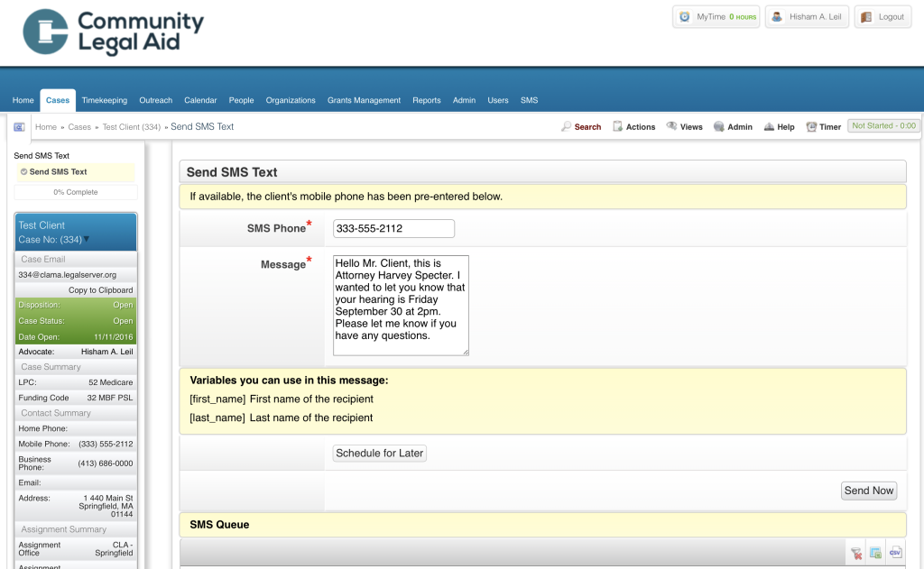Open the Actions menu
The width and height of the screenshot is (924, 569).
pos(634,126)
